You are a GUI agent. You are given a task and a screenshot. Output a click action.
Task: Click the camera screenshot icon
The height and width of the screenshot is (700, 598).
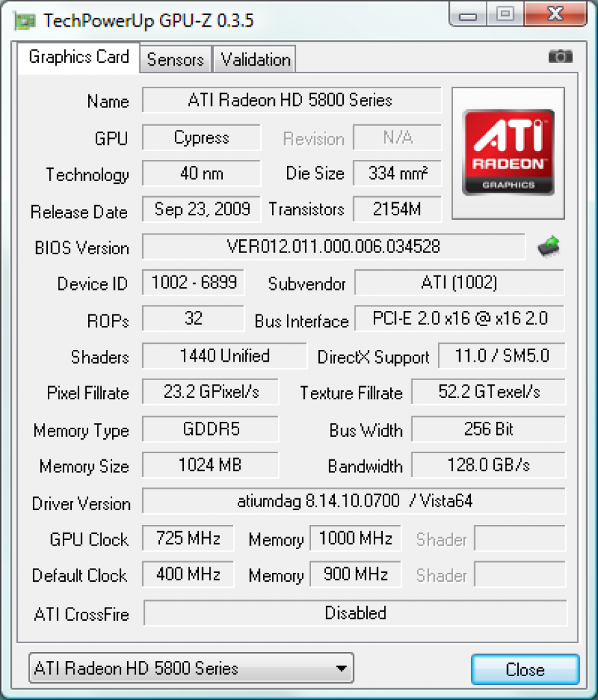click(560, 56)
